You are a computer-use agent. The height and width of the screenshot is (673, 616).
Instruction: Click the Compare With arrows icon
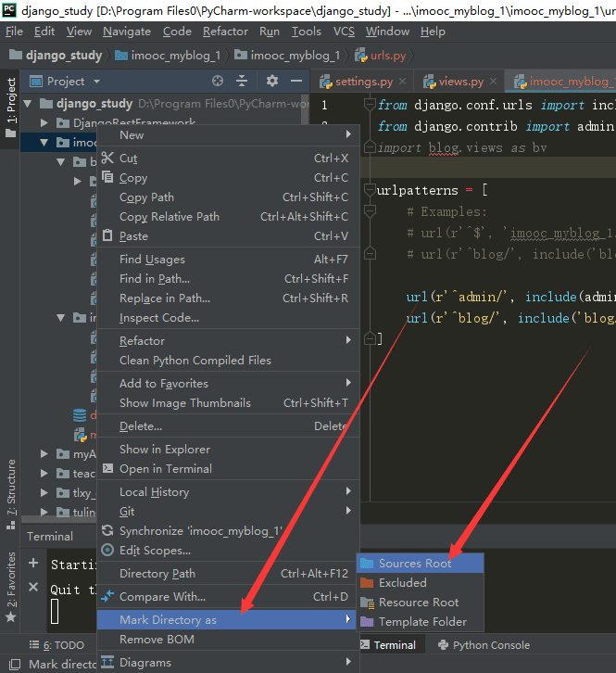[107, 596]
